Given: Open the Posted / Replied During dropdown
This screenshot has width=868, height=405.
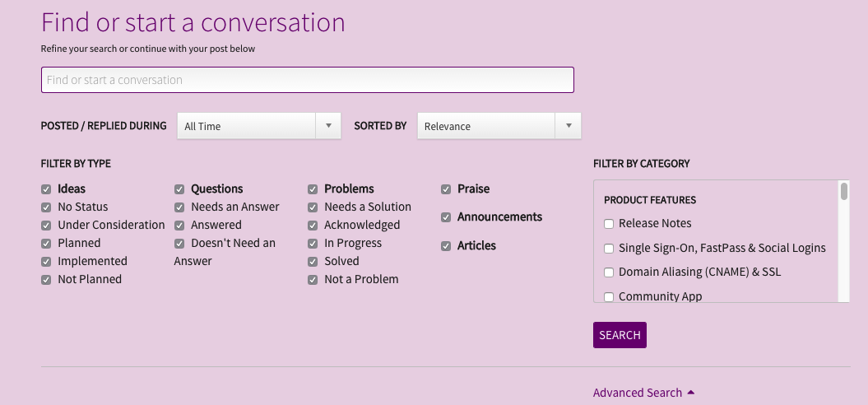Looking at the screenshot, I should [258, 126].
